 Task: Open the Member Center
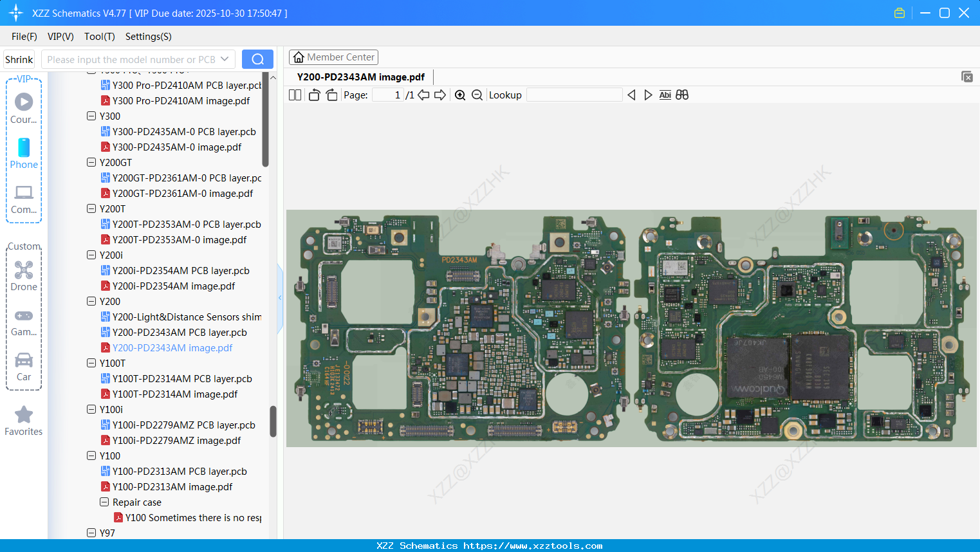pyautogui.click(x=333, y=57)
